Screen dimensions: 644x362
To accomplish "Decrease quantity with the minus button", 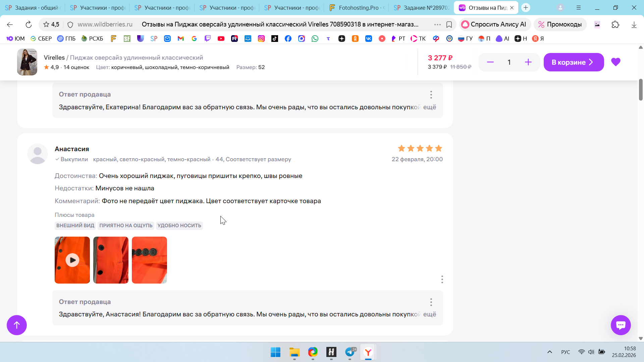I will coord(490,62).
